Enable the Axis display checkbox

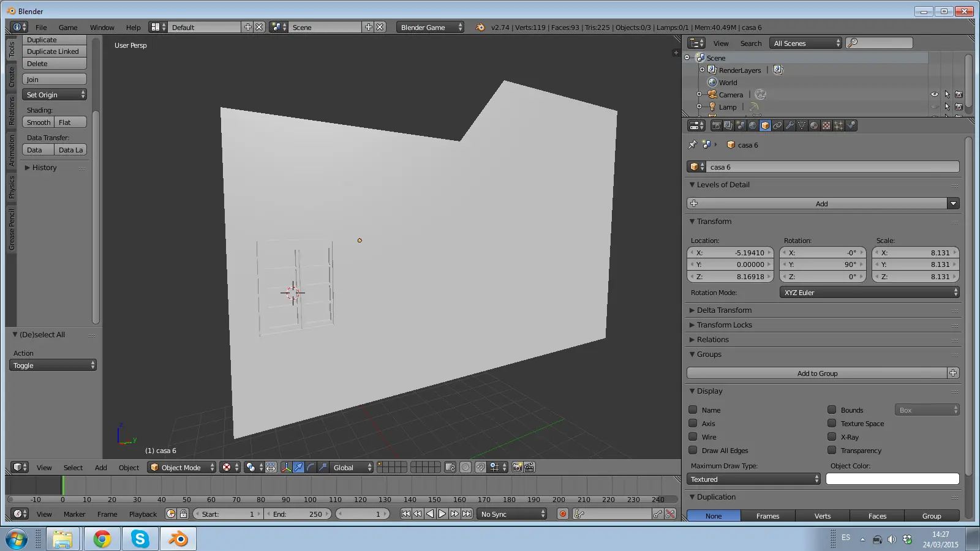pyautogui.click(x=693, y=423)
